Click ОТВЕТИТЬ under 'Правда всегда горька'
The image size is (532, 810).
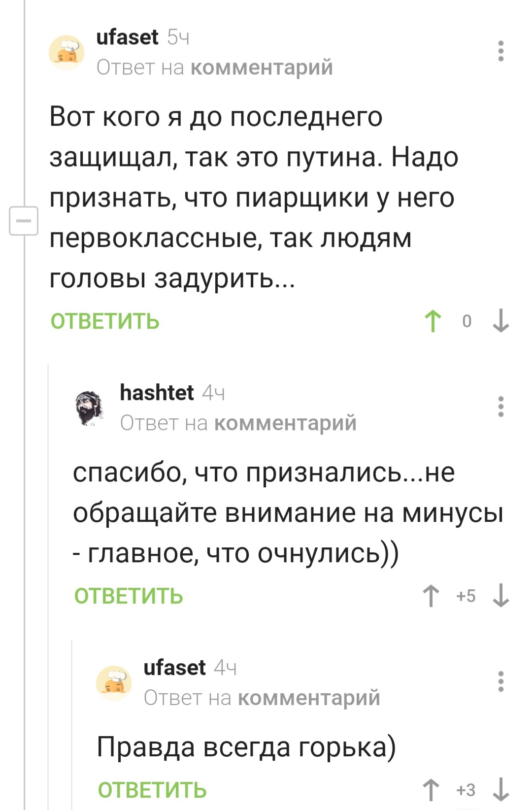[152, 790]
